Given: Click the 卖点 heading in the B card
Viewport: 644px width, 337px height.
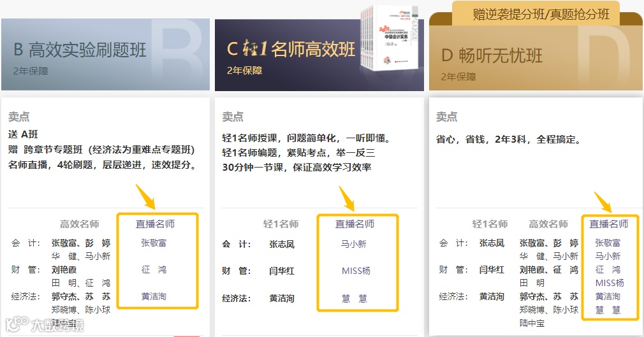Looking at the screenshot, I should click(19, 117).
